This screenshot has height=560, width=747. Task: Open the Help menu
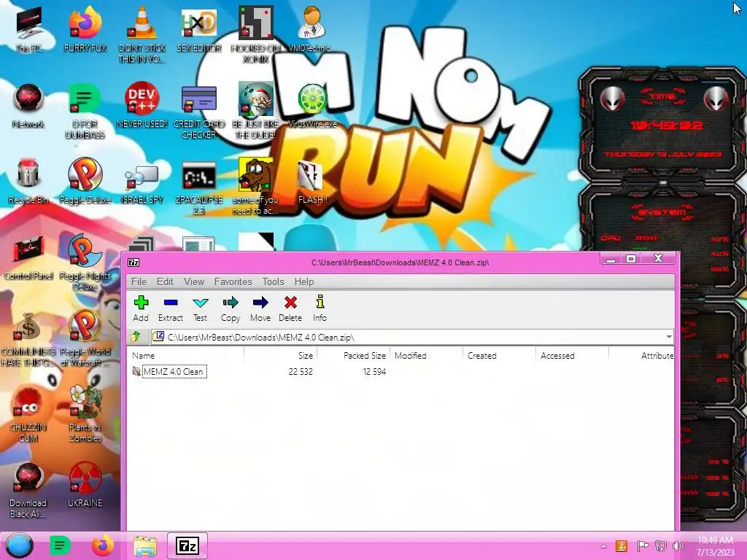click(304, 281)
